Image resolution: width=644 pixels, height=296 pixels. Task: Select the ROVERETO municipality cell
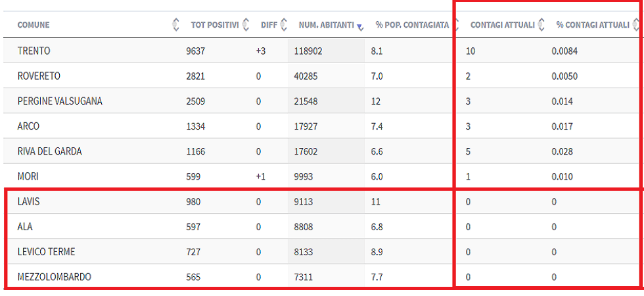pyautogui.click(x=39, y=76)
